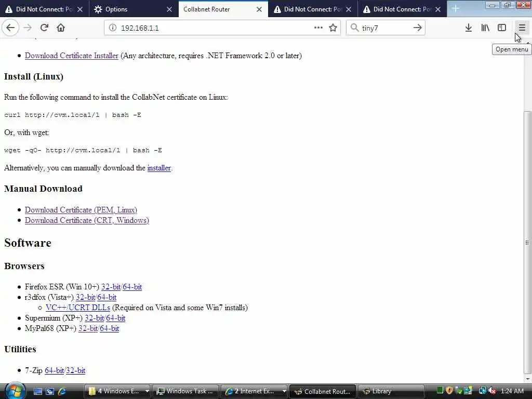Screen dimensions: 532x399
Task: Switch to the first Did Not Connect tab
Action: click(x=45, y=9)
